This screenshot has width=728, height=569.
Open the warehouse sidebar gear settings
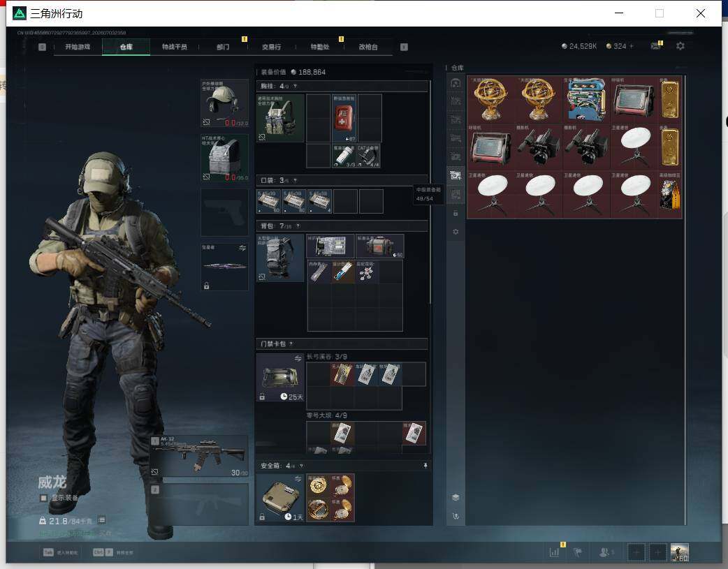click(456, 232)
